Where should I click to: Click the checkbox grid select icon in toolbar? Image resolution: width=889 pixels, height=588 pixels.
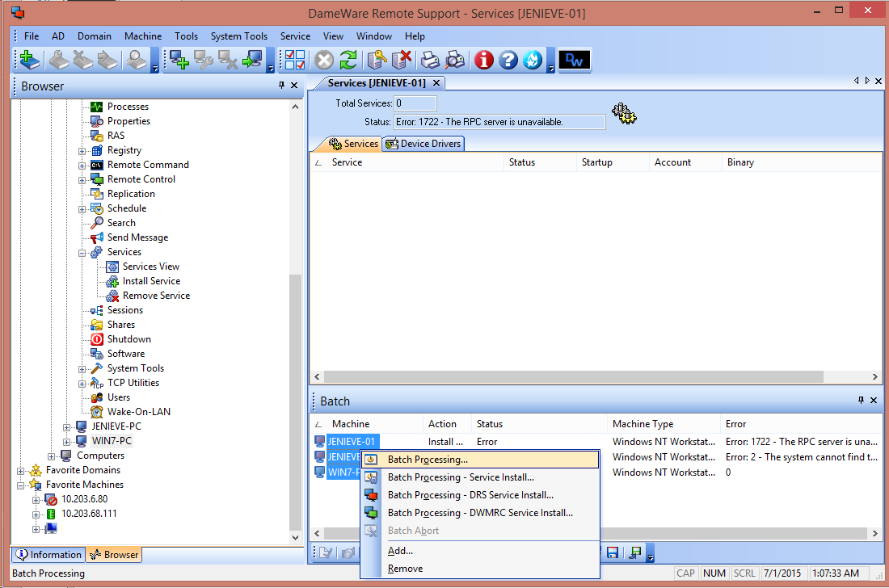pos(295,60)
